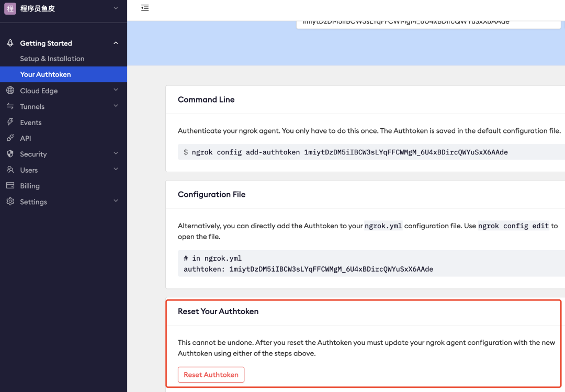Open the Billing page
Viewport: 565px width, 392px height.
[x=30, y=186]
